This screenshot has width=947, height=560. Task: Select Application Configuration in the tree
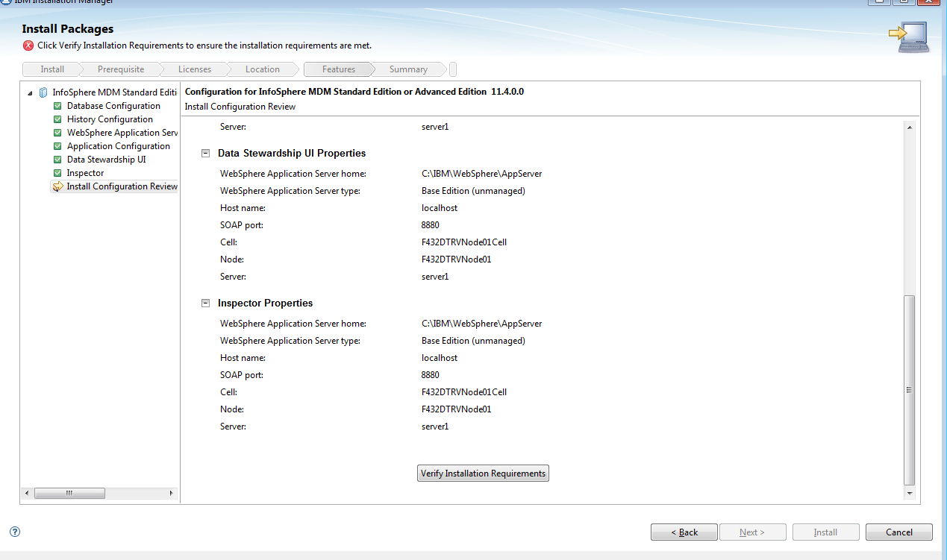[118, 146]
